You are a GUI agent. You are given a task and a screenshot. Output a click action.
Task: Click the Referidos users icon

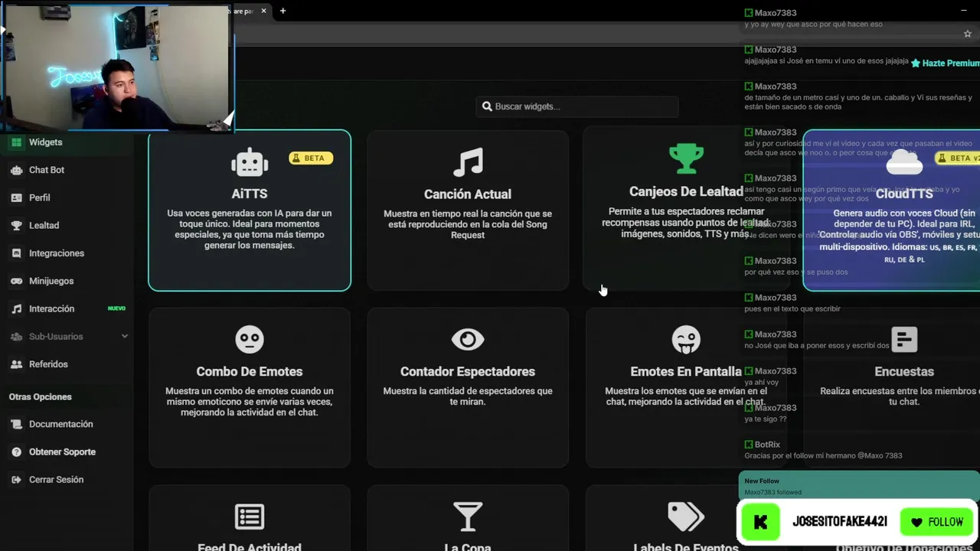(16, 364)
